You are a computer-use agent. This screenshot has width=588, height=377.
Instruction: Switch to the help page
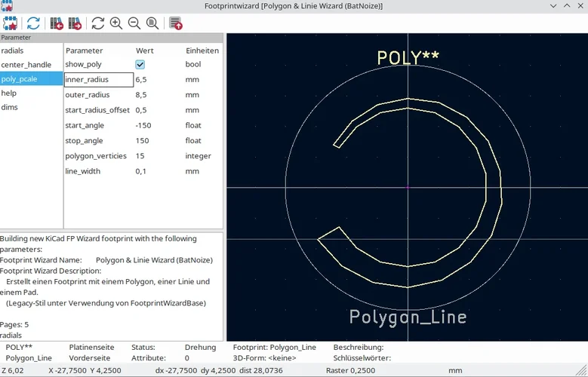click(9, 93)
